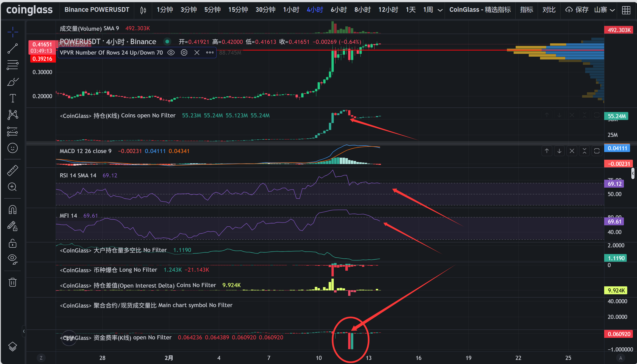Click the red 0.39216 price level label
Screen dimensions: 637x364
tap(42, 59)
